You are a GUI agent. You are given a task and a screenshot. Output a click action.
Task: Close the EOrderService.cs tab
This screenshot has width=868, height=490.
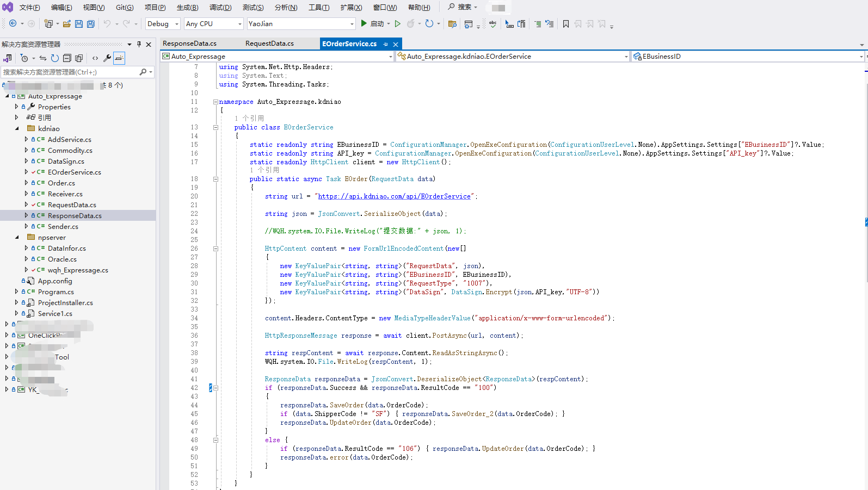point(396,45)
